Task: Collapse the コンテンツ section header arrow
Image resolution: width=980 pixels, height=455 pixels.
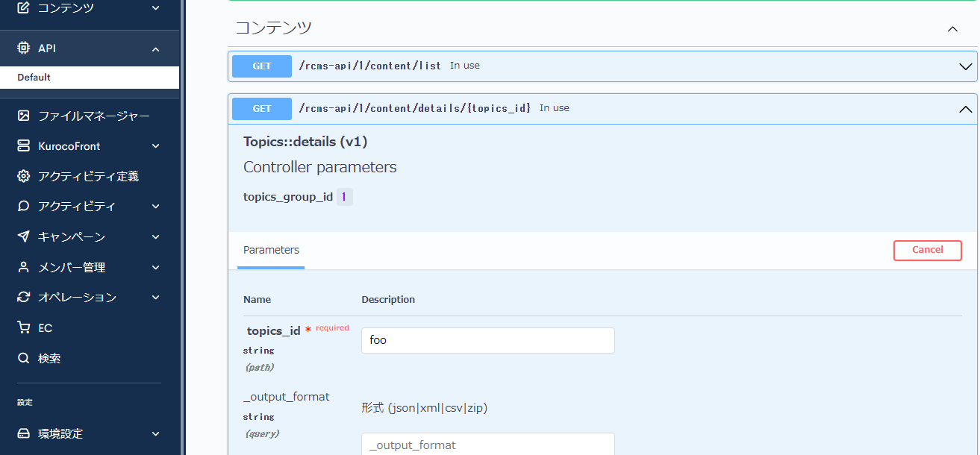Action: (x=952, y=29)
